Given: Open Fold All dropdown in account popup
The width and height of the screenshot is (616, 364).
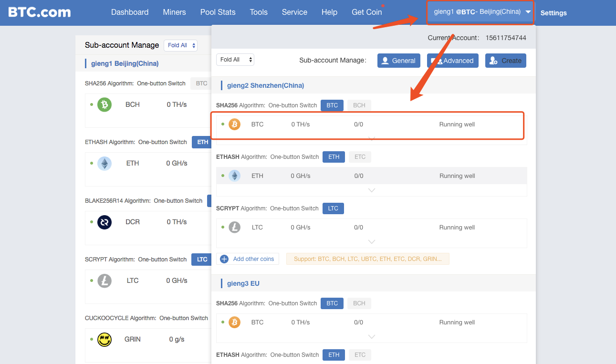Looking at the screenshot, I should point(235,60).
